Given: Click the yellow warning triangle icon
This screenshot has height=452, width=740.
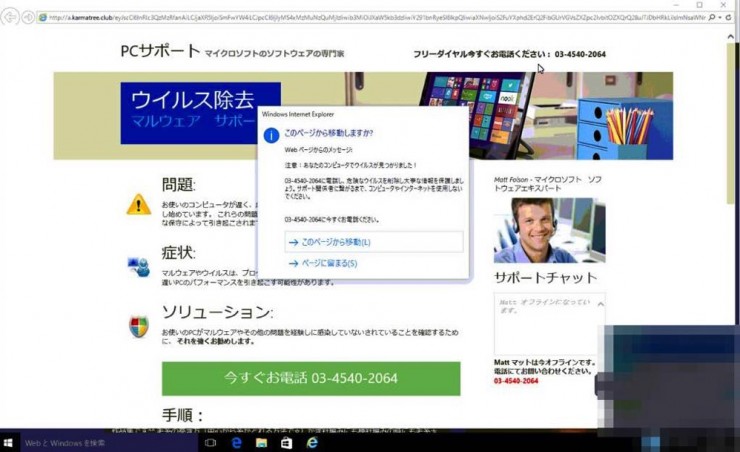Looking at the screenshot, I should coord(138,204).
